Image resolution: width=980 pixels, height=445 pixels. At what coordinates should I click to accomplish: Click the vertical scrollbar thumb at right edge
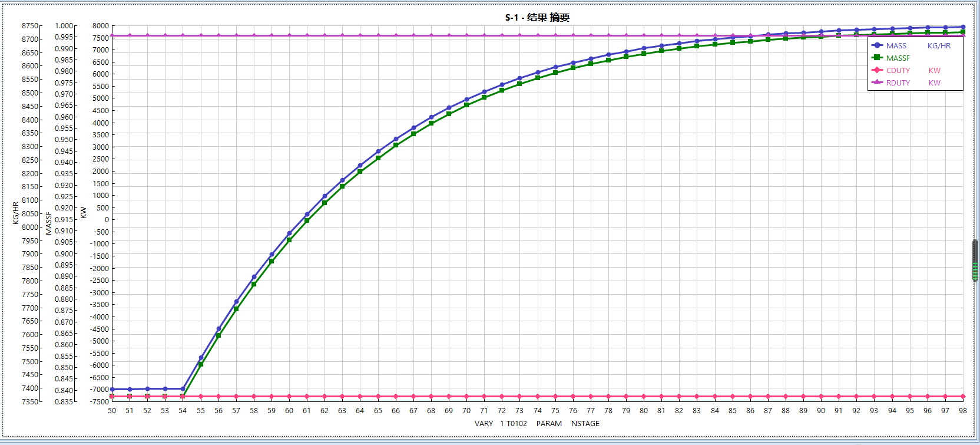tap(975, 260)
